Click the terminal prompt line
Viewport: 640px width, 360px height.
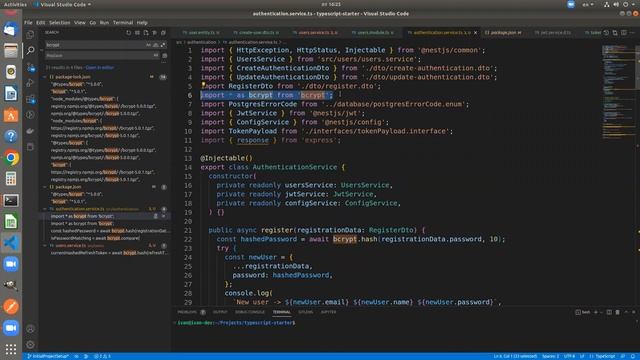(x=235, y=323)
